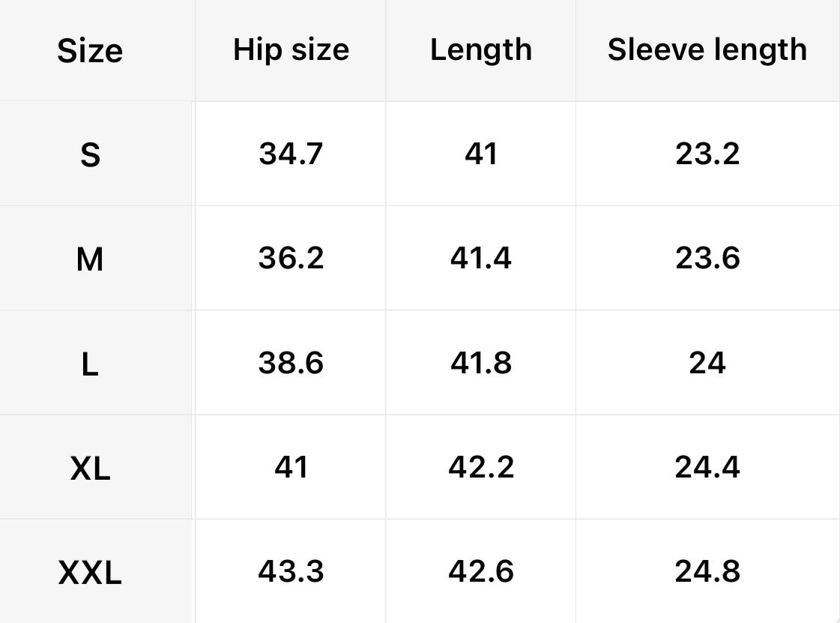The width and height of the screenshot is (840, 623).
Task: Click the hip size value 36.2
Action: point(291,258)
